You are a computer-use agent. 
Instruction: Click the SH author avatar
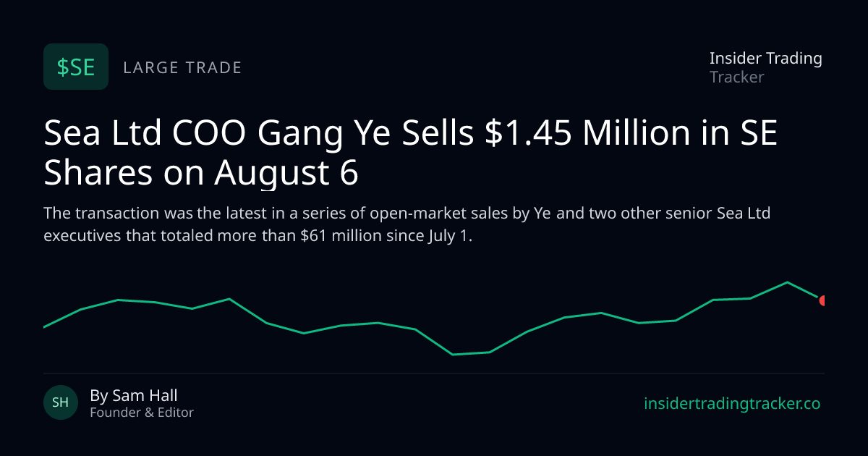(x=61, y=402)
